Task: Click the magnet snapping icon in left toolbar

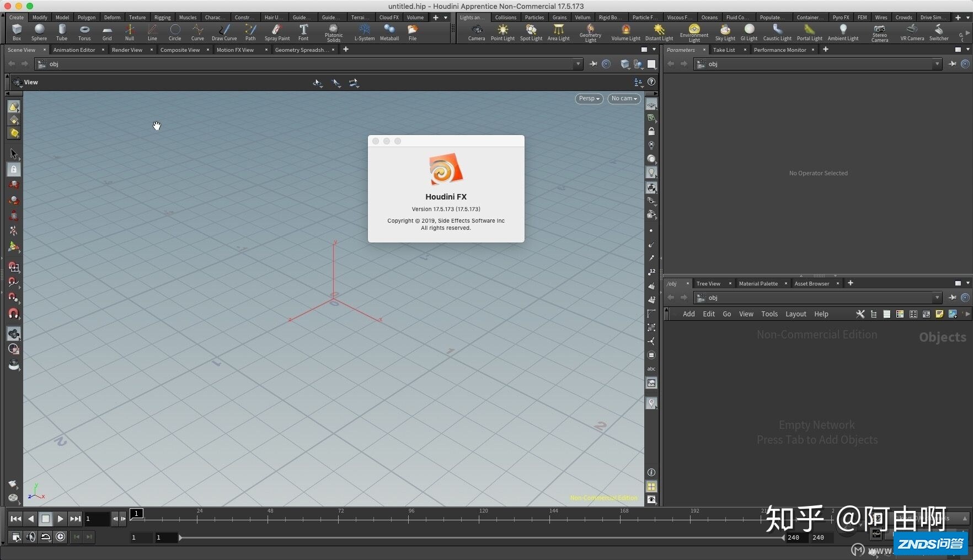Action: tap(14, 313)
